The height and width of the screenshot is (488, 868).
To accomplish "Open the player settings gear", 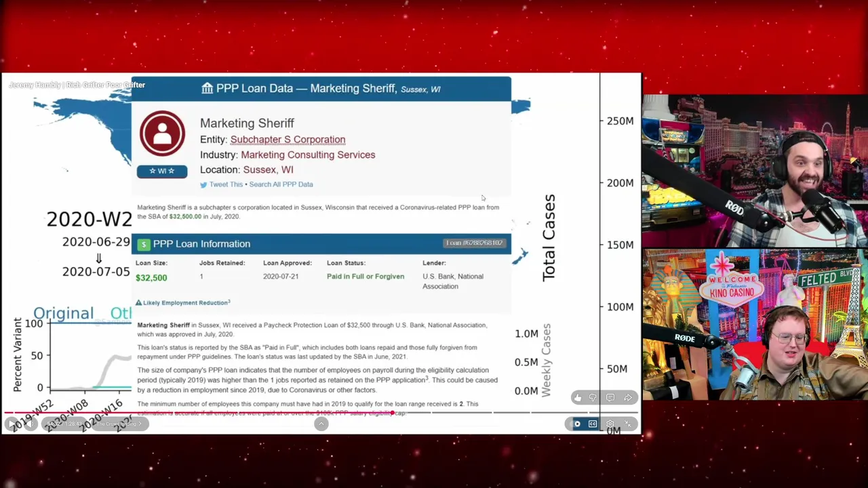I will coord(610,424).
